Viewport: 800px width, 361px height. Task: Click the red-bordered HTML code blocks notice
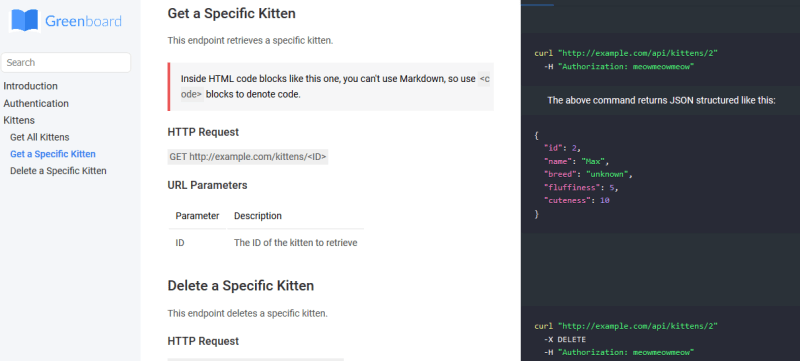331,87
